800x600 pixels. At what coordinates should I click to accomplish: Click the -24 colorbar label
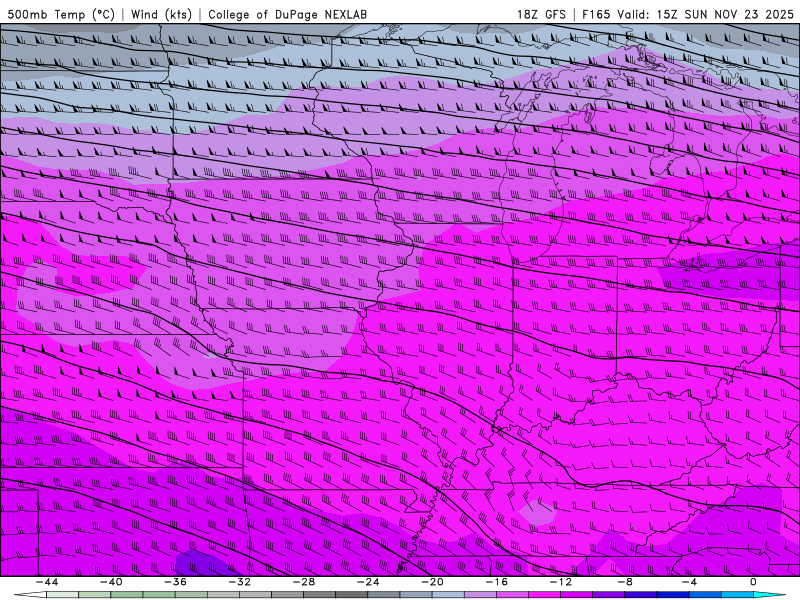tap(368, 582)
